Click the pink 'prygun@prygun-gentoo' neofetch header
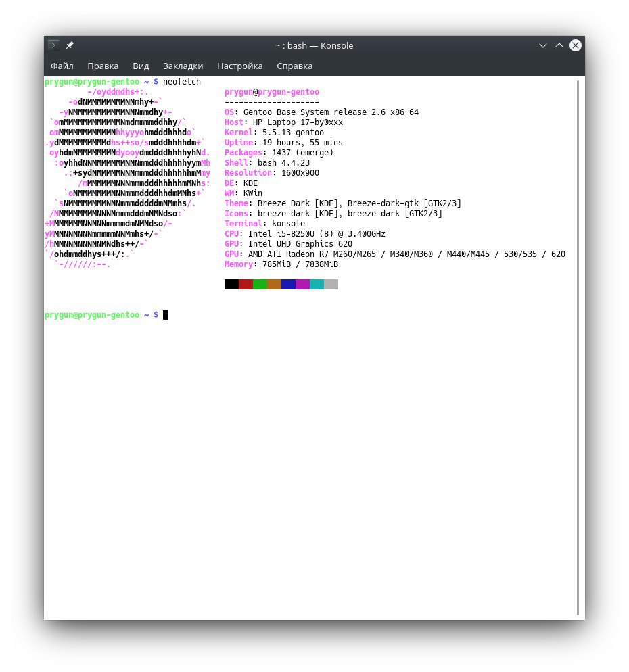 click(x=272, y=92)
